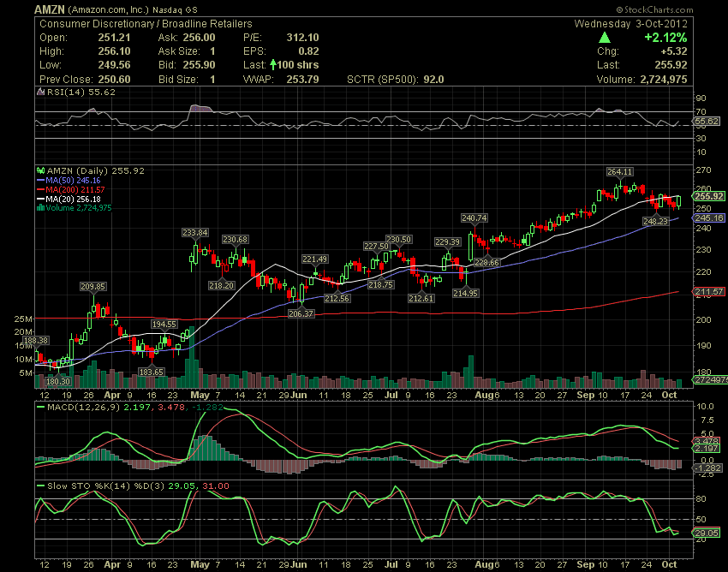Click the 240.74 high price label
Screen dimensions: 728x572
(474, 217)
